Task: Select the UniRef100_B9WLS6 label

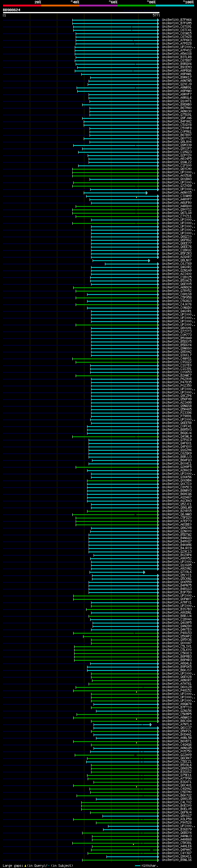Action: pyautogui.click(x=176, y=860)
